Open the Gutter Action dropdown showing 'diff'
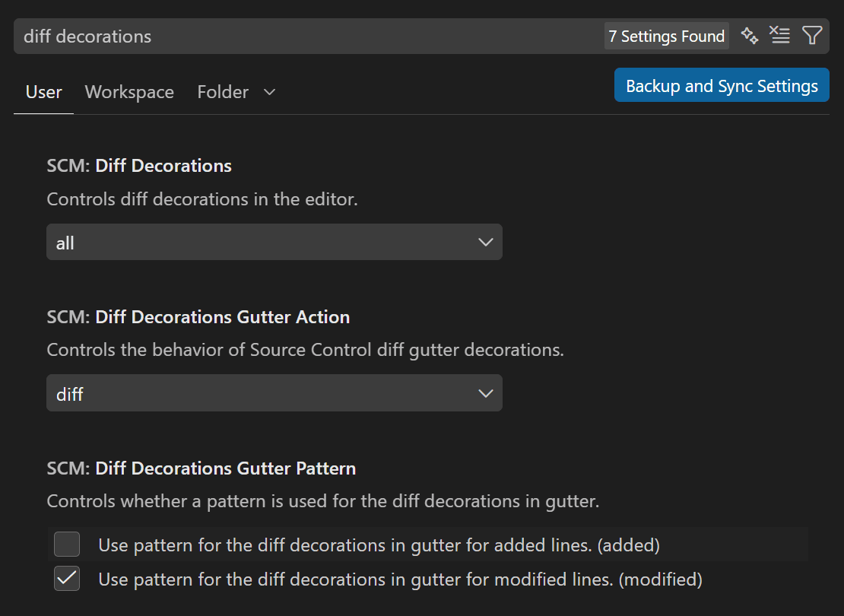This screenshot has height=616, width=844. [x=274, y=393]
